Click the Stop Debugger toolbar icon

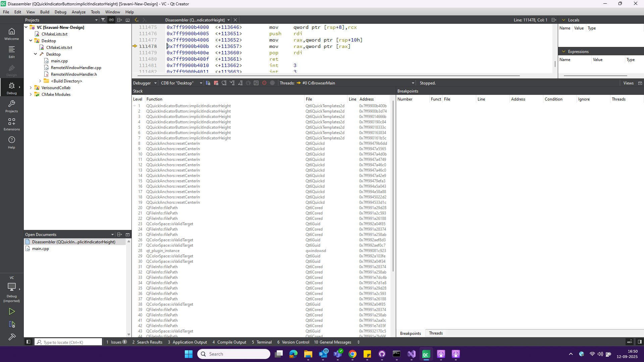[216, 83]
